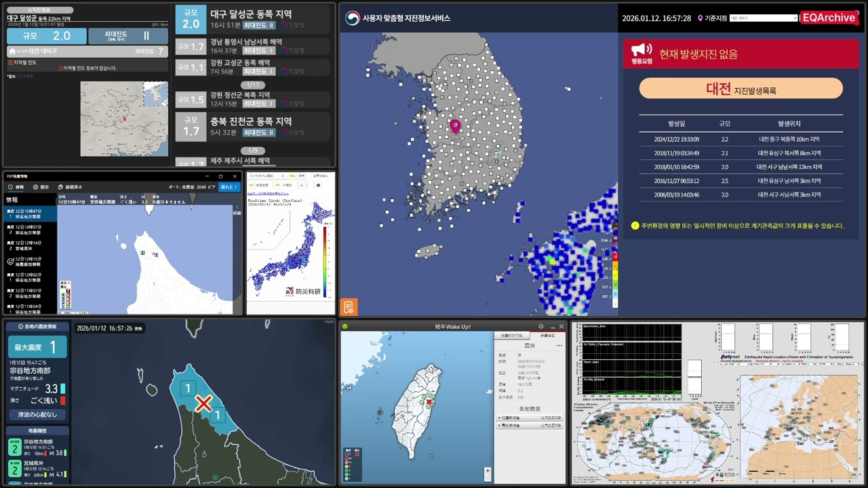Click the red EQArchive logo button
868x488 pixels.
(x=829, y=18)
